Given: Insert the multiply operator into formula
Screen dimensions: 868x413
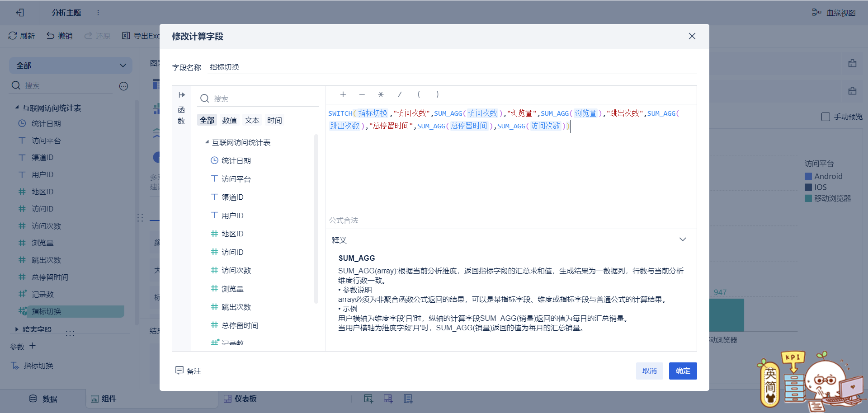Looking at the screenshot, I should click(x=381, y=94).
